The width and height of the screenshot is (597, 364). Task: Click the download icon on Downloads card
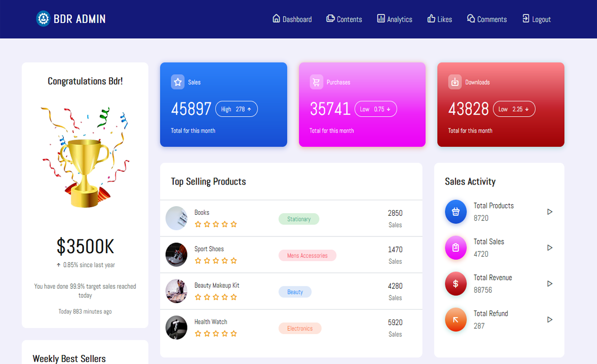coord(455,82)
